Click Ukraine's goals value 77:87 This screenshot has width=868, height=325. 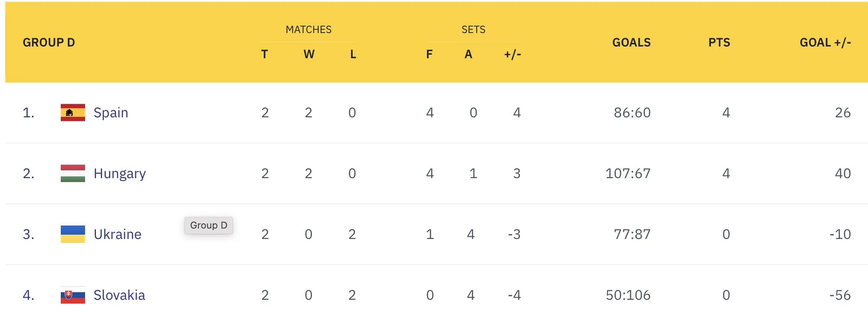tap(632, 234)
